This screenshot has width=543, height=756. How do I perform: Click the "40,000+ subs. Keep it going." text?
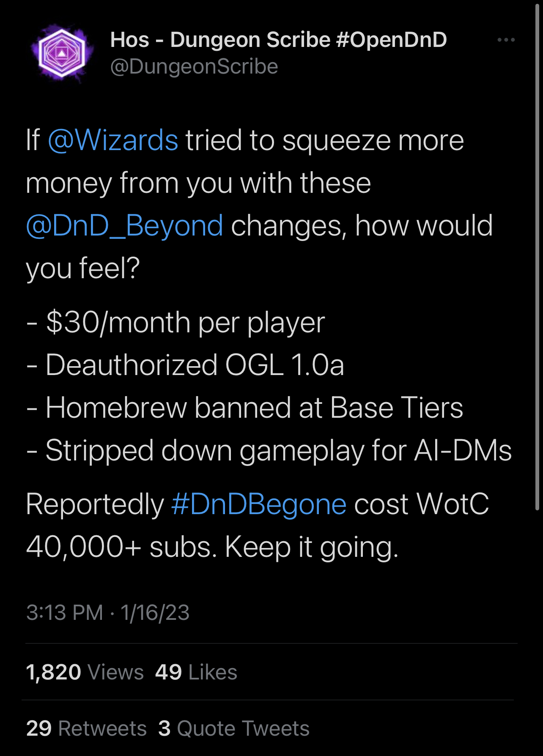(x=212, y=547)
